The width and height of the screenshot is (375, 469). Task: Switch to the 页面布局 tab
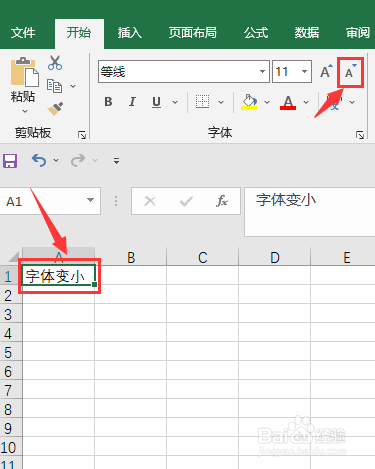click(193, 33)
